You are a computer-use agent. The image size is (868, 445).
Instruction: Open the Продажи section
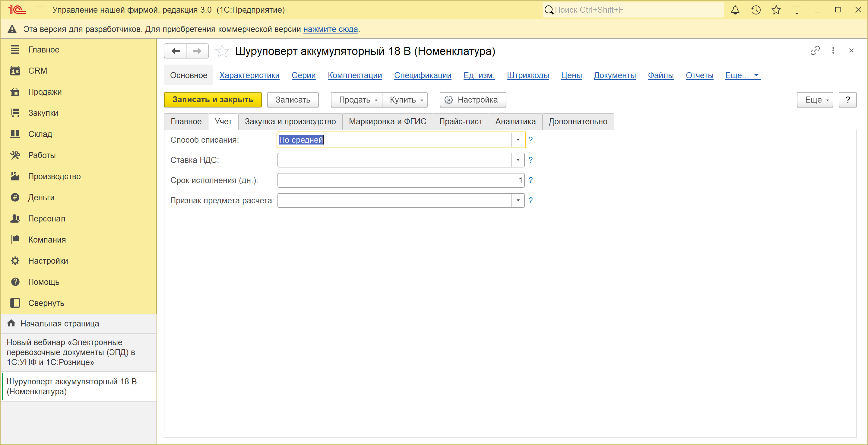pyautogui.click(x=78, y=92)
